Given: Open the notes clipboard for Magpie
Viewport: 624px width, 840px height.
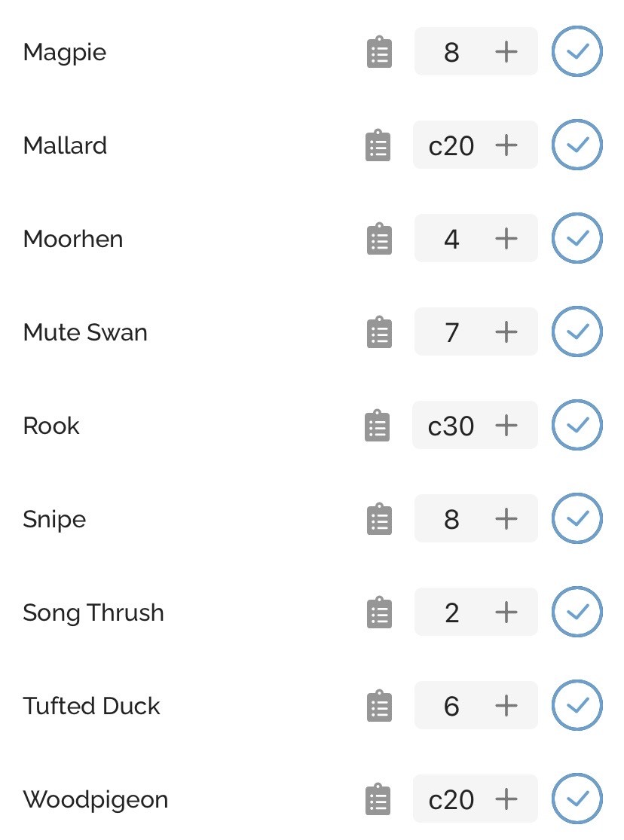Looking at the screenshot, I should point(379,52).
